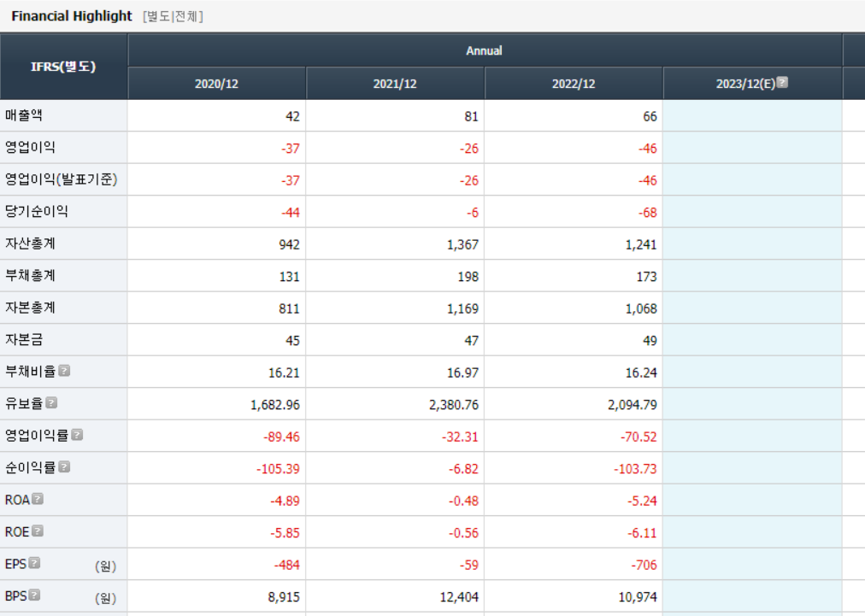Image resolution: width=865 pixels, height=616 pixels.
Task: Click ROE value -5.85
Action: pyautogui.click(x=285, y=532)
